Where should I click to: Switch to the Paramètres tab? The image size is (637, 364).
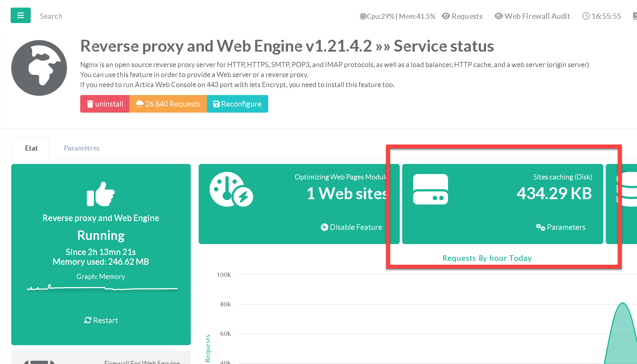coord(81,148)
